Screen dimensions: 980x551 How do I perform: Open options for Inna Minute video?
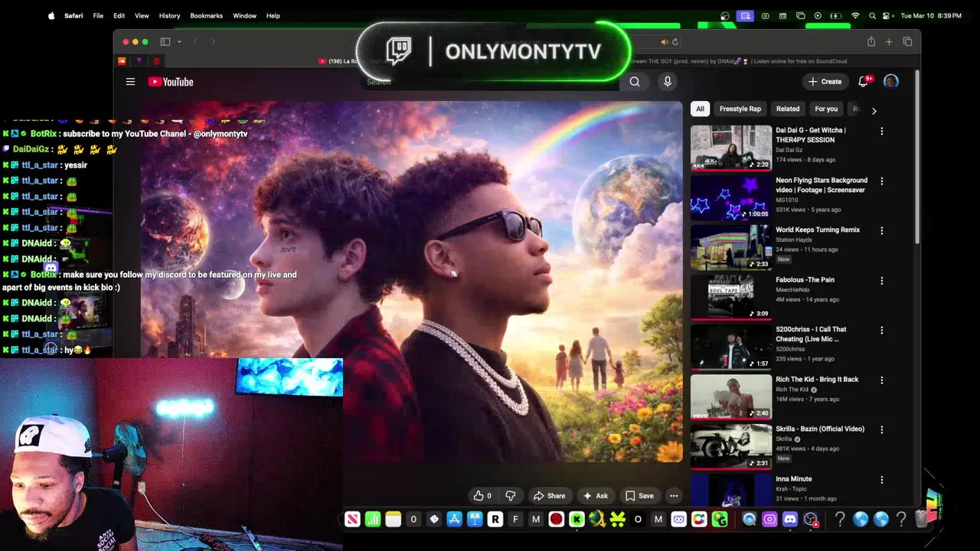882,480
